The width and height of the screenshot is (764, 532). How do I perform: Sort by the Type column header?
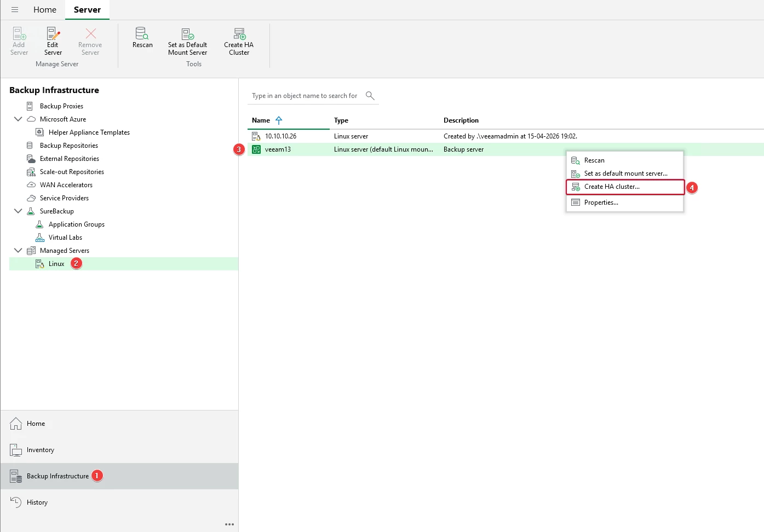click(341, 120)
